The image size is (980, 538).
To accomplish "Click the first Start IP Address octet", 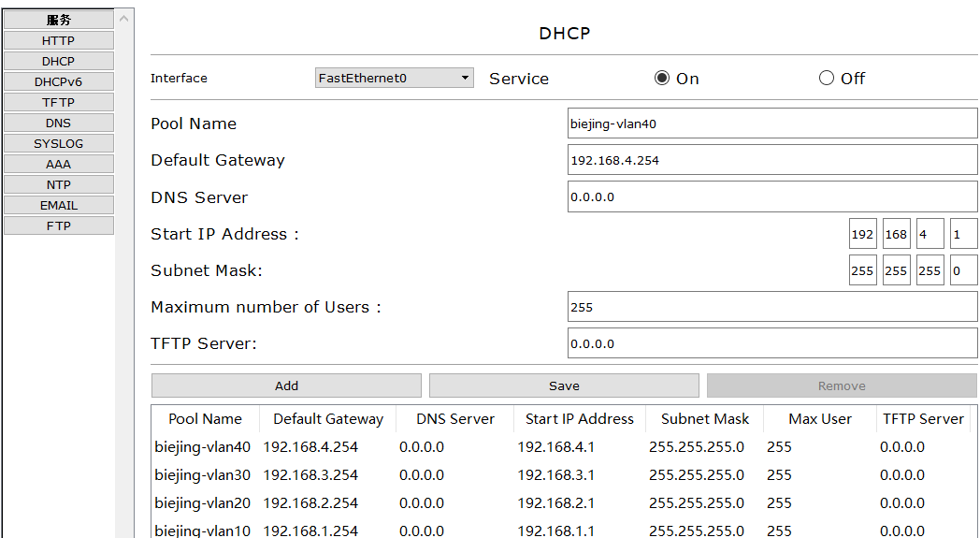I will (862, 235).
